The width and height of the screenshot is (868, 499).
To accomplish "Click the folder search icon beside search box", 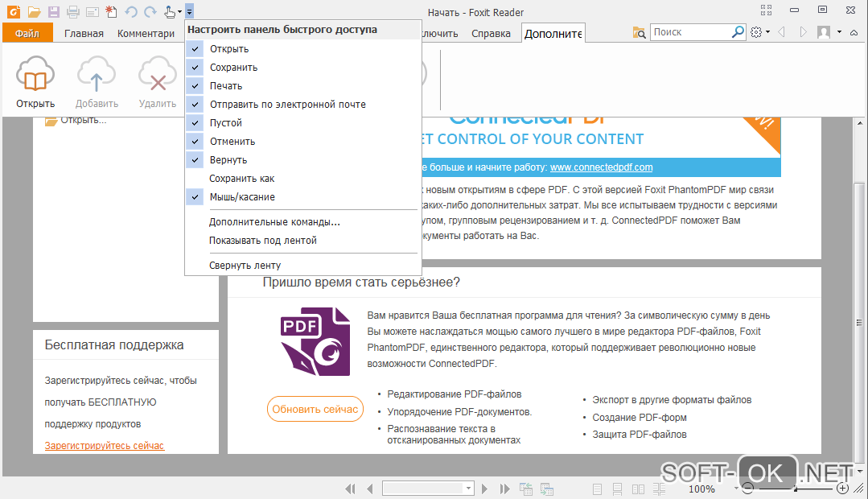I will 640,33.
